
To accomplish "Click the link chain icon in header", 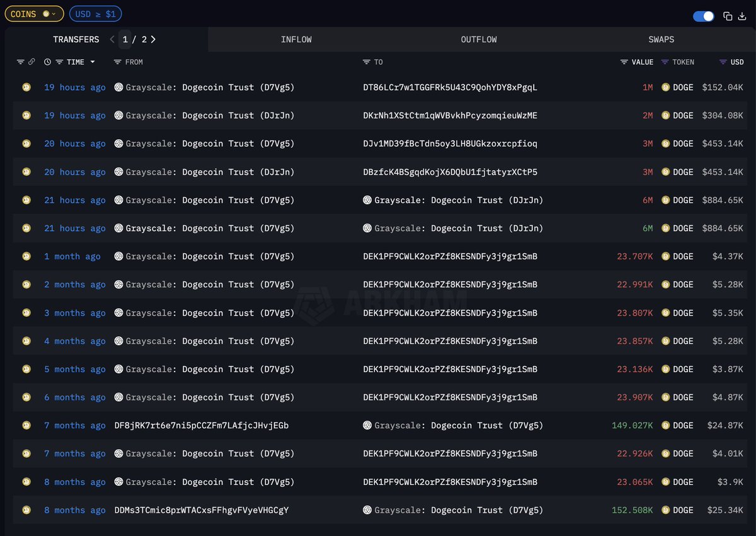I will point(31,62).
